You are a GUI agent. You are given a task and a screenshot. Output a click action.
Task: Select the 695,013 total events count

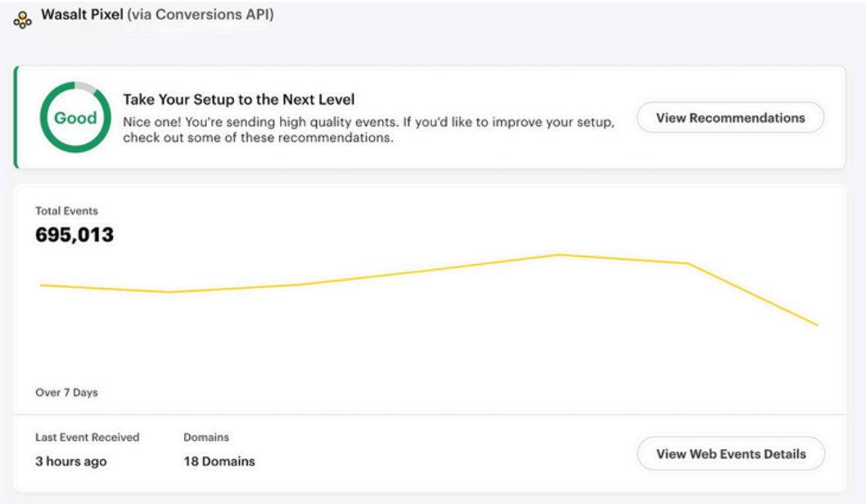coord(74,236)
